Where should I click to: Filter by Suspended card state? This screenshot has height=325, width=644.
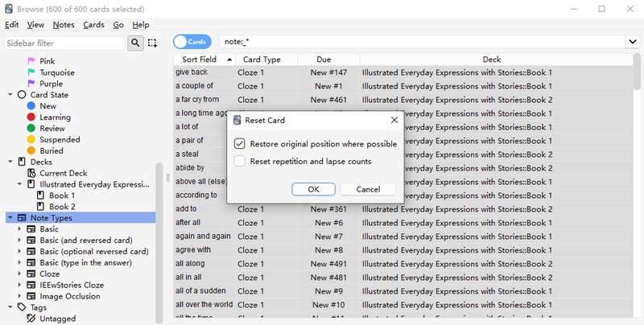coord(60,139)
